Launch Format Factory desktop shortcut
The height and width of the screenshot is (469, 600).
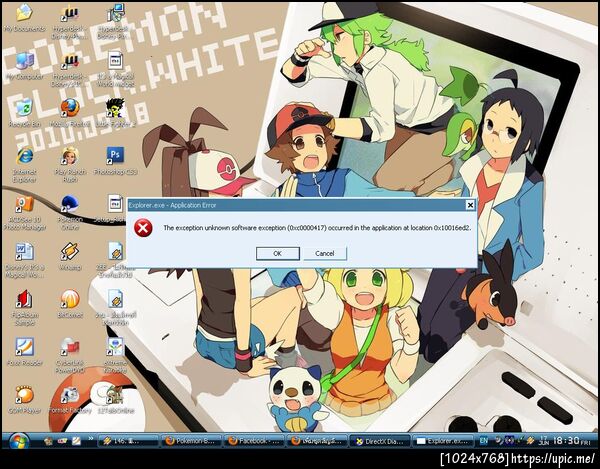(x=70, y=399)
